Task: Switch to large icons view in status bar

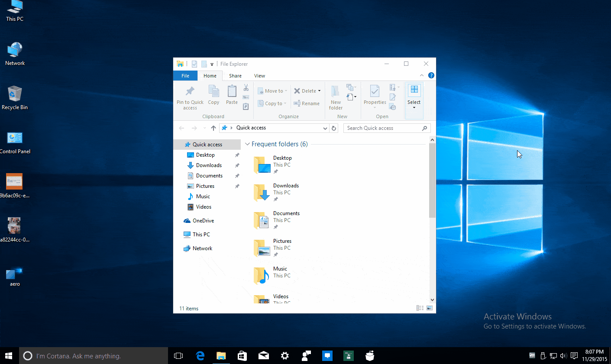Action: (430, 308)
